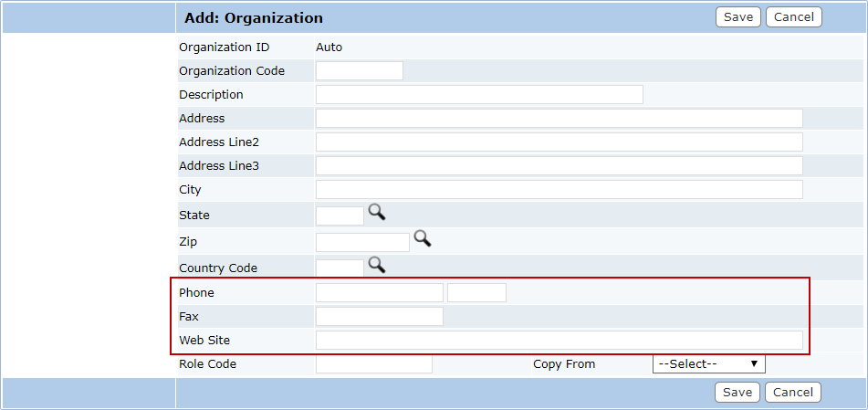Click the Web Site input field
This screenshot has height=410, width=868.
pos(559,341)
